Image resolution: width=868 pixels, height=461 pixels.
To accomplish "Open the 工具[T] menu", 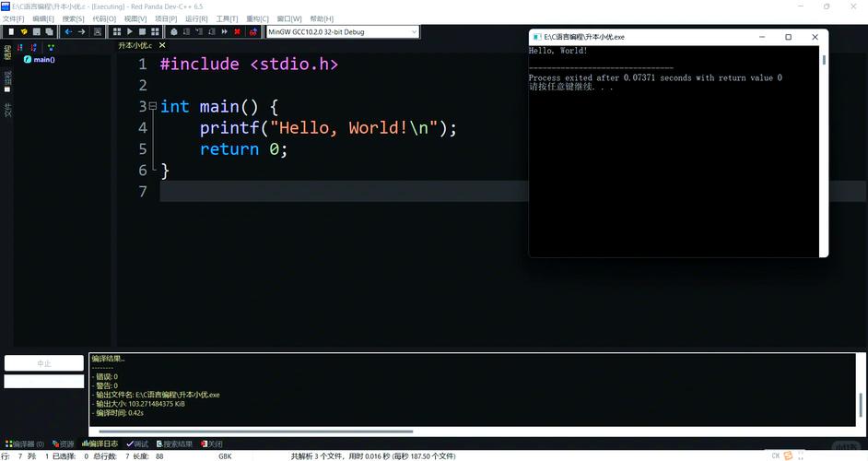I will click(227, 18).
